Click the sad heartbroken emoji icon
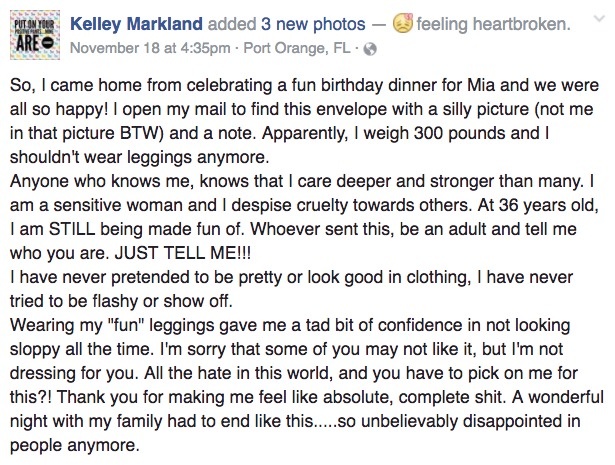The width and height of the screenshot is (615, 465). (403, 23)
